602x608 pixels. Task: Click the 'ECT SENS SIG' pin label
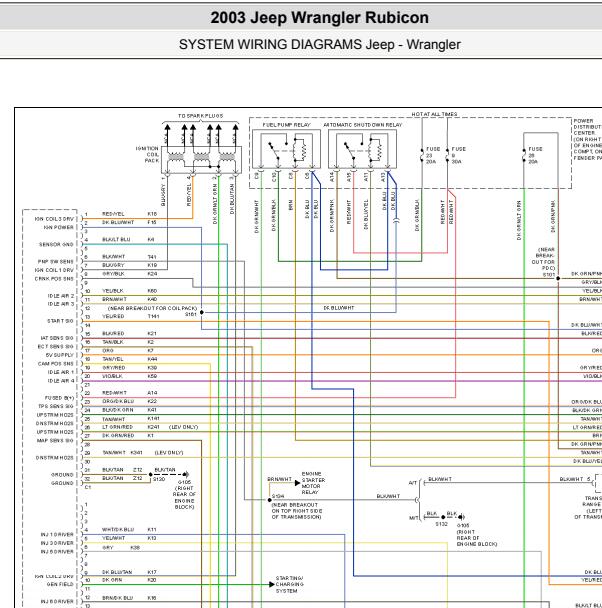[x=55, y=347]
